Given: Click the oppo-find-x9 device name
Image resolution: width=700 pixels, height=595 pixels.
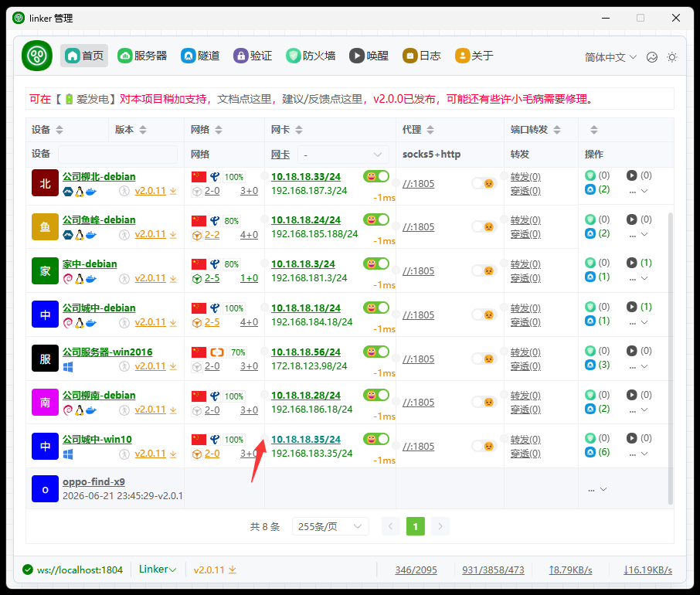Looking at the screenshot, I should (x=93, y=482).
